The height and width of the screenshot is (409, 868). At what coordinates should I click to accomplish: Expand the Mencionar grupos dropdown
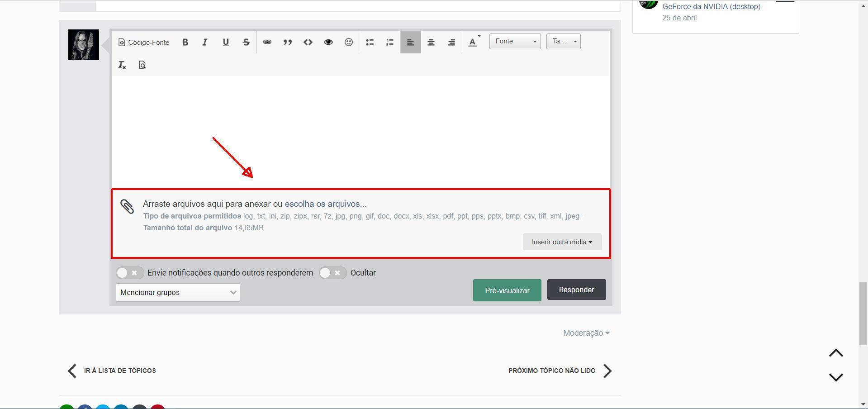coord(178,292)
